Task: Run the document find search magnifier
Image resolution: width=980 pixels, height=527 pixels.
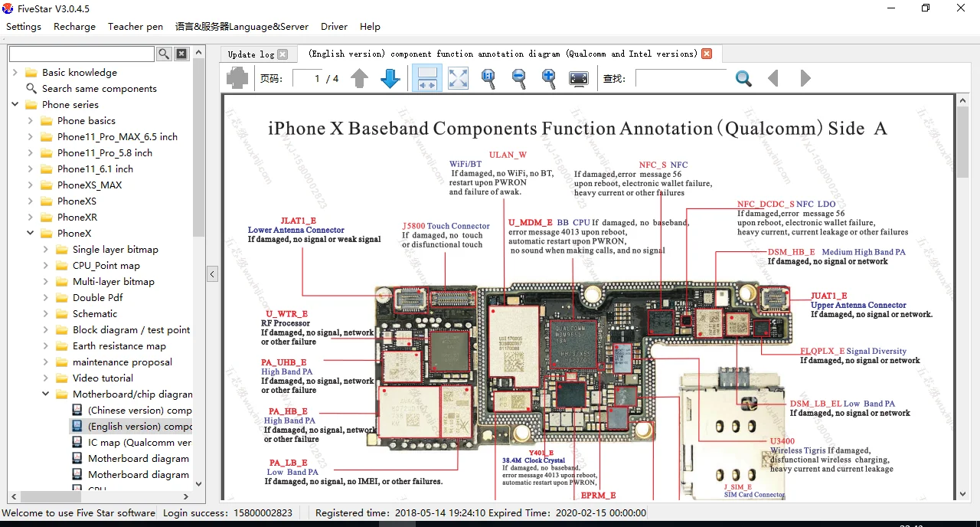Action: click(x=743, y=78)
